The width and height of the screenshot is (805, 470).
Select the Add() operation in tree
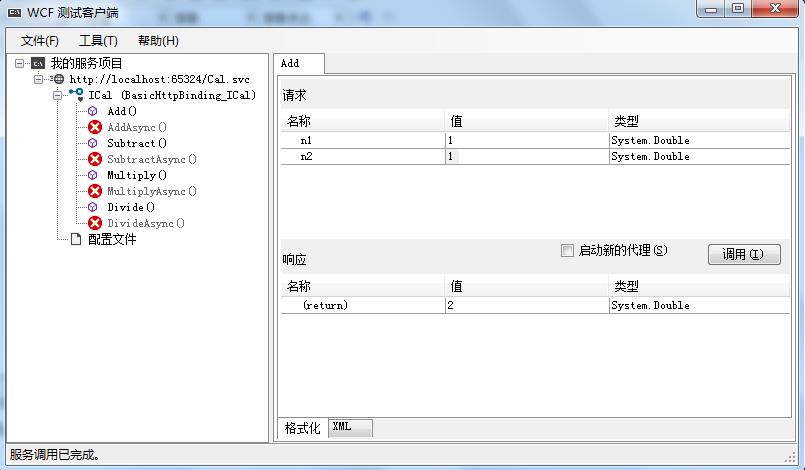[x=122, y=111]
